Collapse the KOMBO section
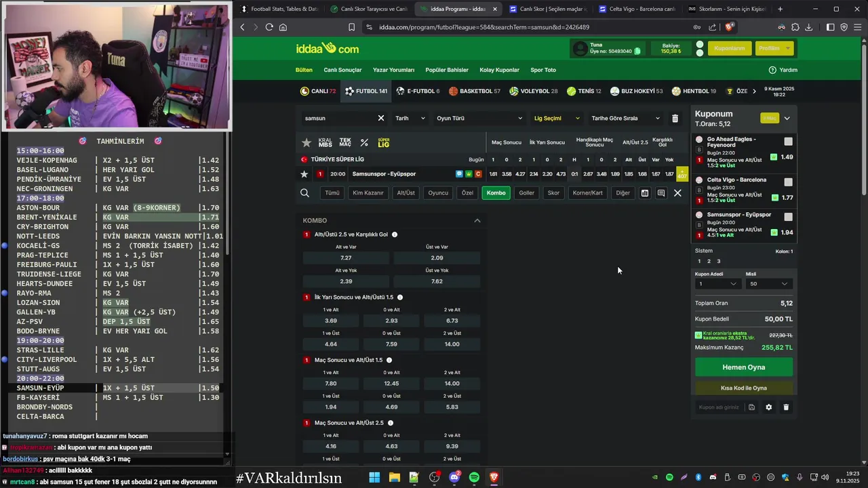 (x=477, y=221)
